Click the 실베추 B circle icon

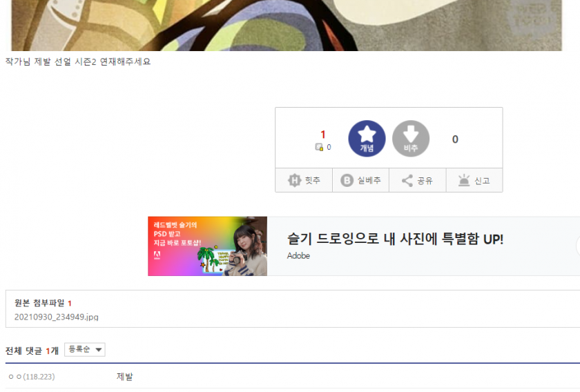click(x=347, y=180)
